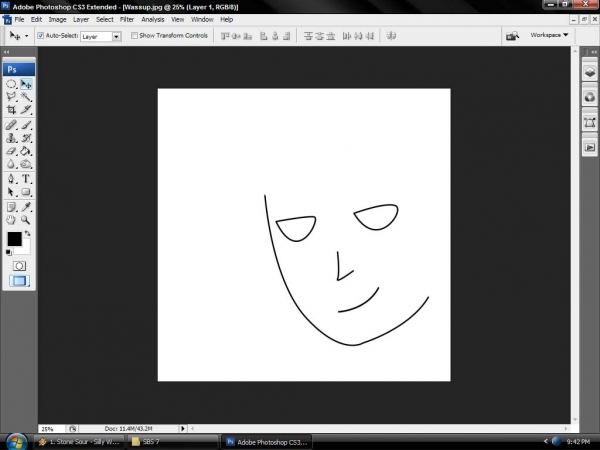Open the File menu
Viewport: 600px width, 450px height.
(19, 20)
